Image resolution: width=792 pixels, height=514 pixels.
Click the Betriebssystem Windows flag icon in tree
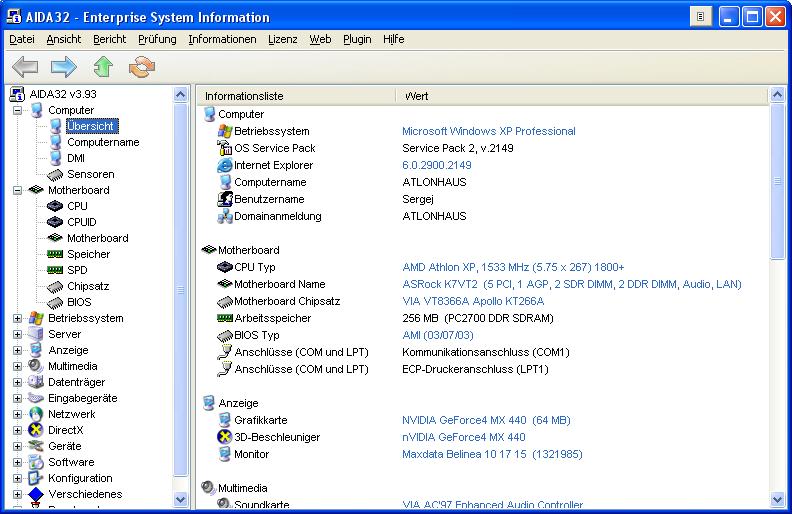pos(36,318)
